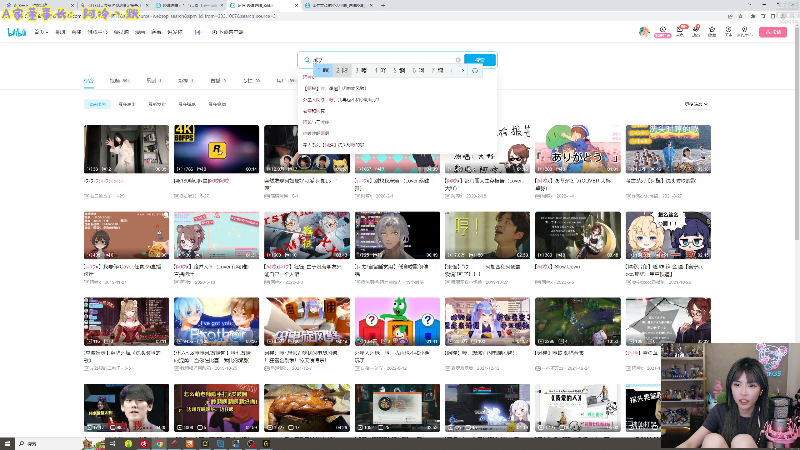Click the magnifier icon in search box

307,60
